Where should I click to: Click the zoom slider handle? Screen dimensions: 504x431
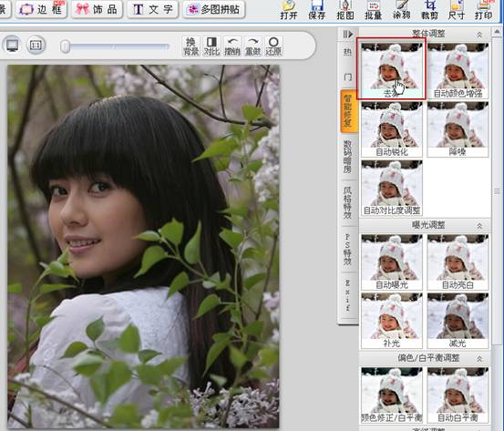66,46
